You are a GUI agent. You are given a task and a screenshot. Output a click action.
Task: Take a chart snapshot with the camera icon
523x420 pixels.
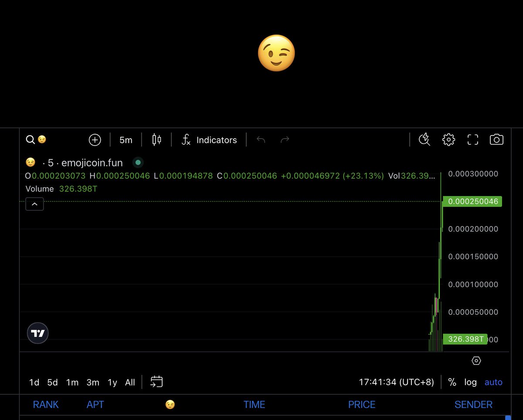496,139
